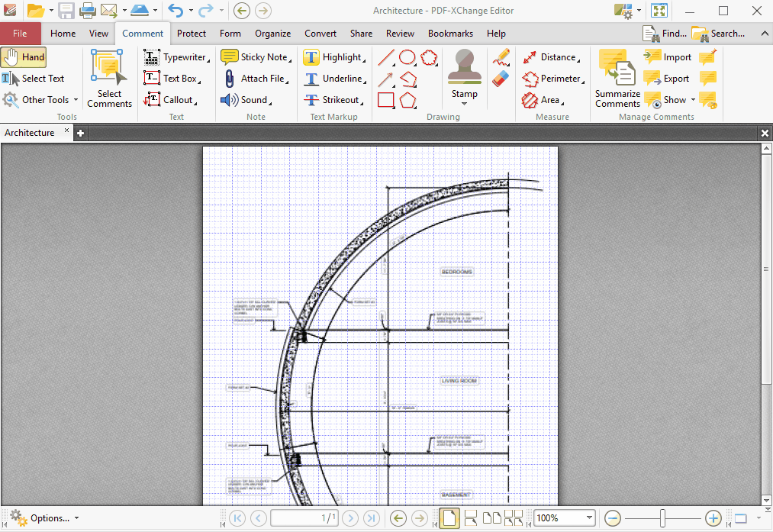Toggle the Hand tool
773x532 pixels.
pyautogui.click(x=24, y=57)
